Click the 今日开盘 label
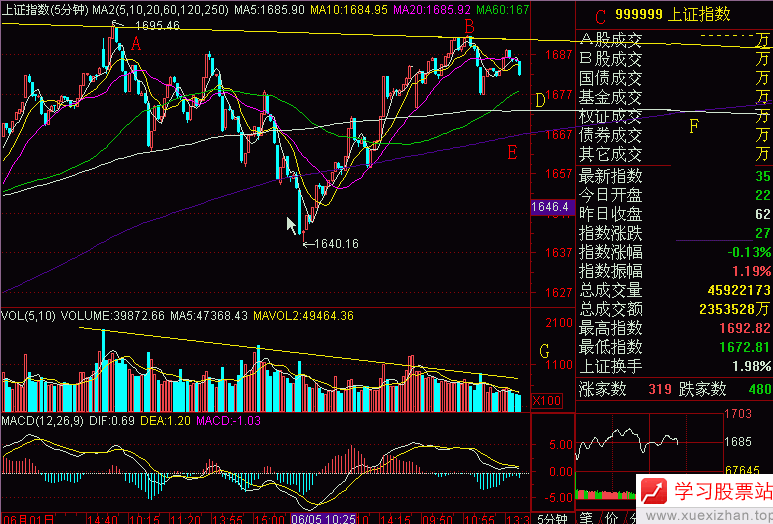Screen dimensions: 773x524 (x=610, y=195)
